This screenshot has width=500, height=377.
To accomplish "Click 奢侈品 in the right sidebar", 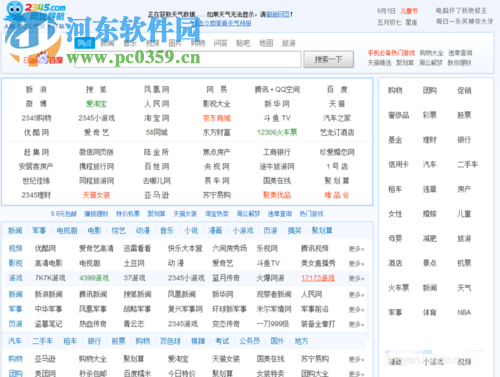I will click(x=398, y=115).
